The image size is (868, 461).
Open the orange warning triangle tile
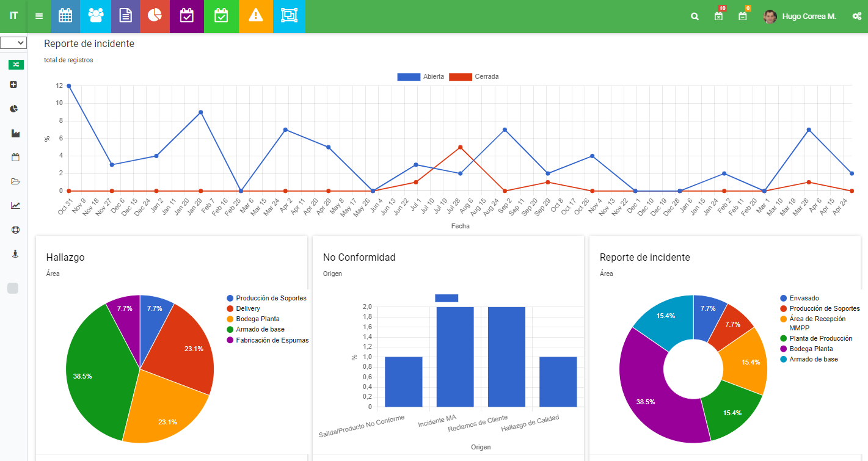(x=256, y=16)
